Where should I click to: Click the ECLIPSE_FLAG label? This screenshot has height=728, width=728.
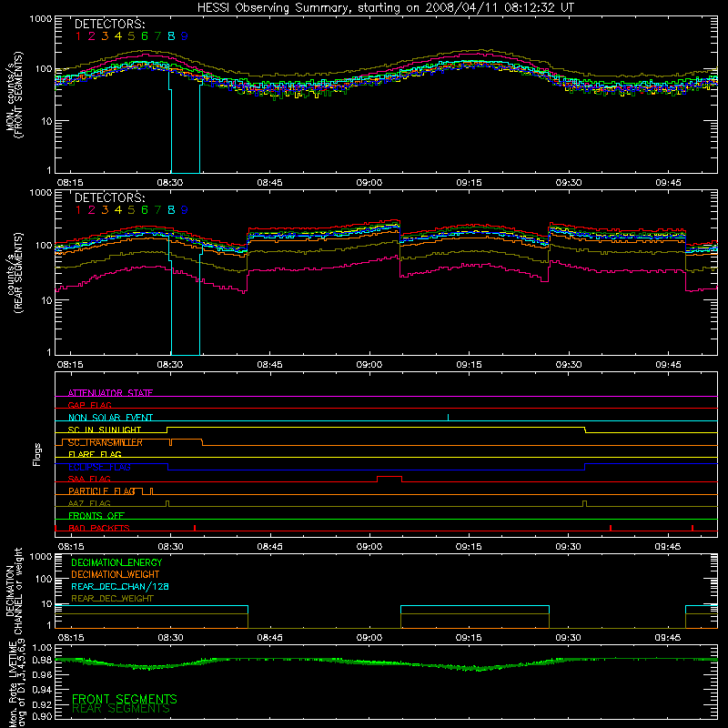(x=99, y=467)
